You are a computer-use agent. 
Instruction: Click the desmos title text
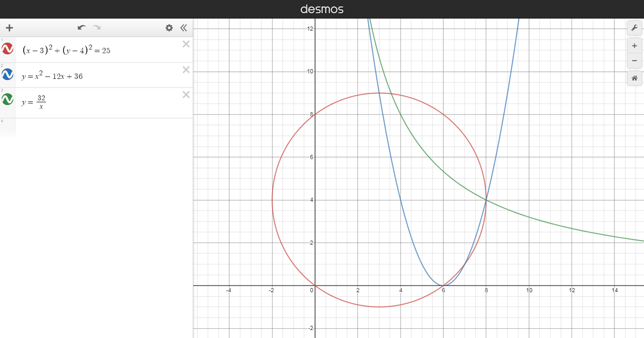tap(322, 9)
